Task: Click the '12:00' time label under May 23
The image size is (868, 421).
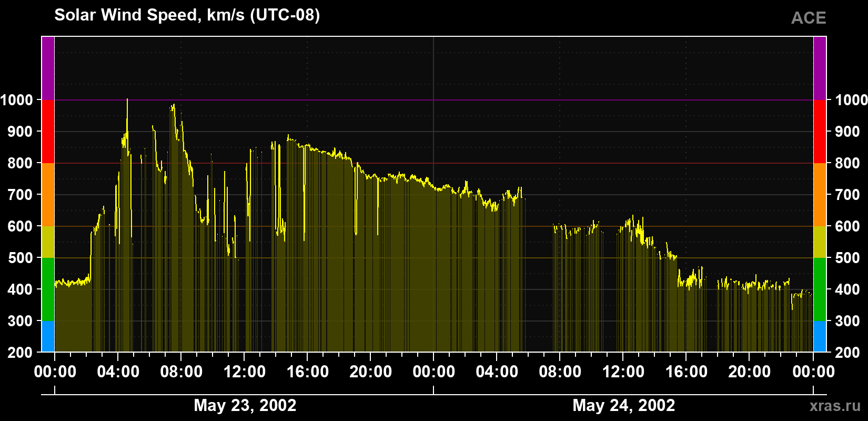Action: click(244, 372)
